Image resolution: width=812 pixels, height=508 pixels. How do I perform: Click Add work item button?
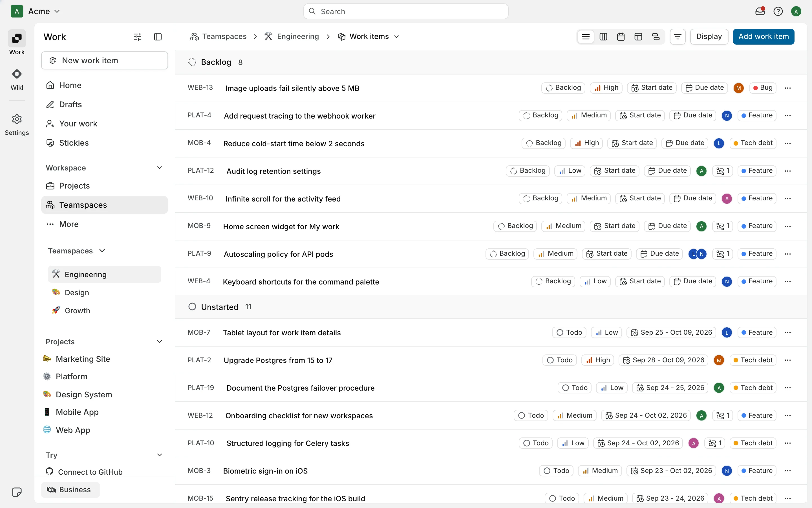[x=763, y=37]
